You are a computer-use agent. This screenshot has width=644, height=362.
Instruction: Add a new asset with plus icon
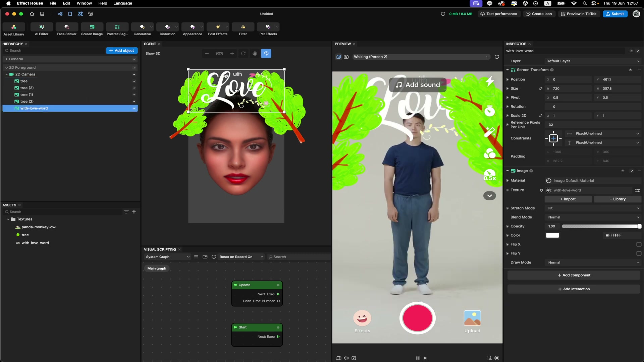pyautogui.click(x=134, y=212)
